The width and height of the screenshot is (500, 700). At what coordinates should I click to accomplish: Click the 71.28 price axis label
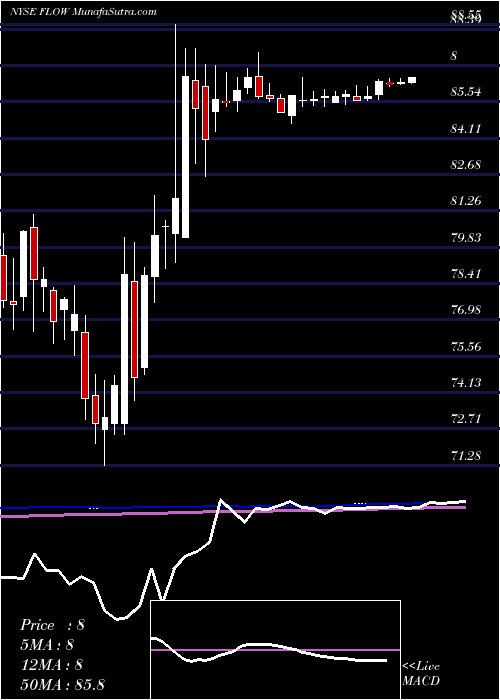pyautogui.click(x=467, y=455)
